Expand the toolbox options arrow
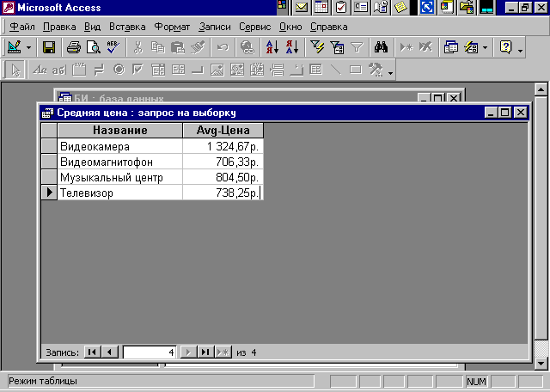This screenshot has width=550, height=392. (390, 73)
